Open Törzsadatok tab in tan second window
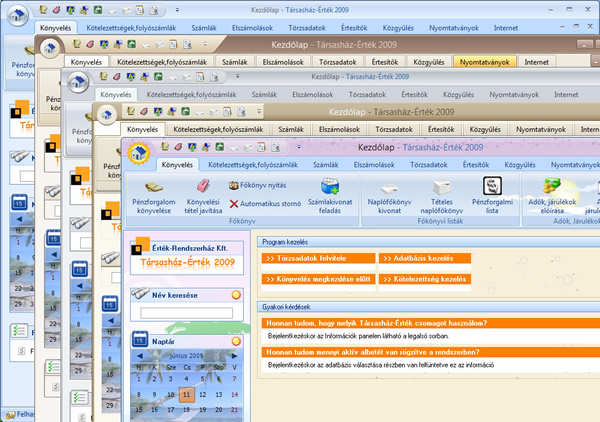 coord(394,129)
